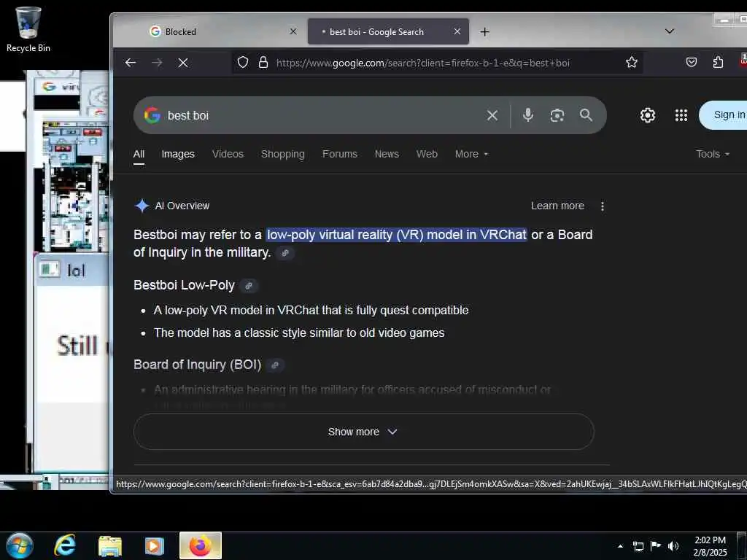
Task: Open AI Overview three-dot menu
Action: click(602, 206)
